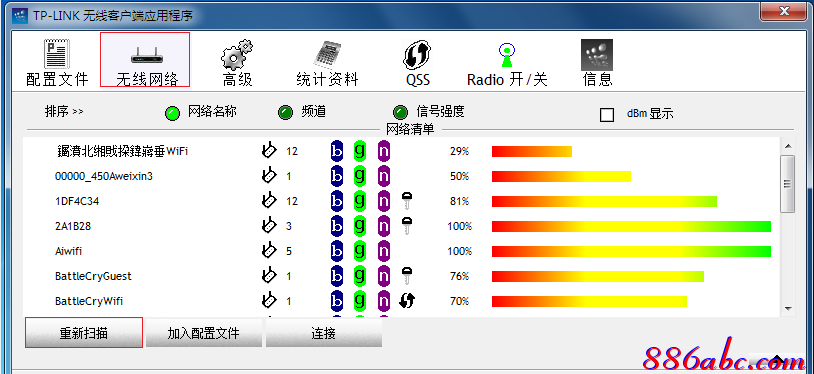Open the 配置文件 profile page
Viewport: 814px width, 374px height.
(x=57, y=63)
